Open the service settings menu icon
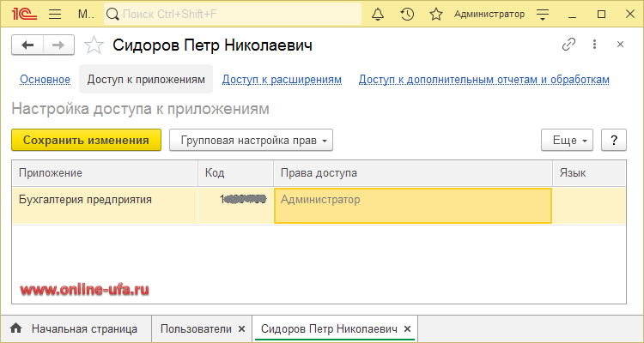Image resolution: width=644 pixels, height=343 pixels. pos(542,14)
